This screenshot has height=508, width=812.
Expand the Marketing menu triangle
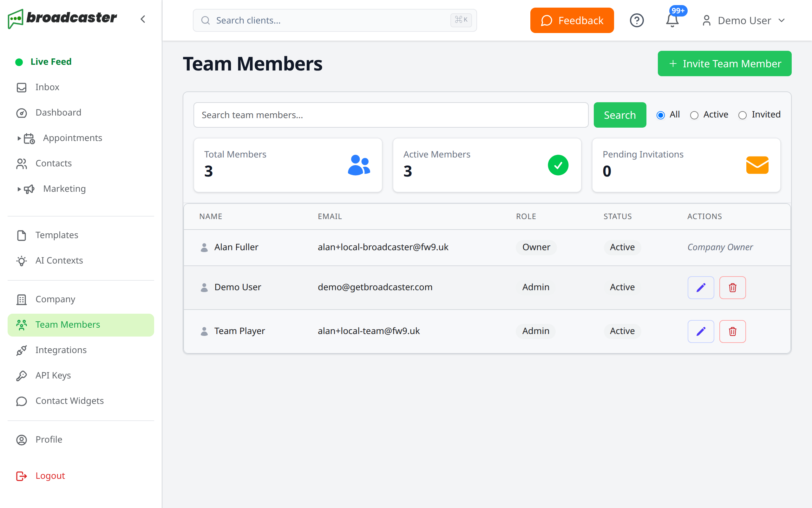[19, 189]
